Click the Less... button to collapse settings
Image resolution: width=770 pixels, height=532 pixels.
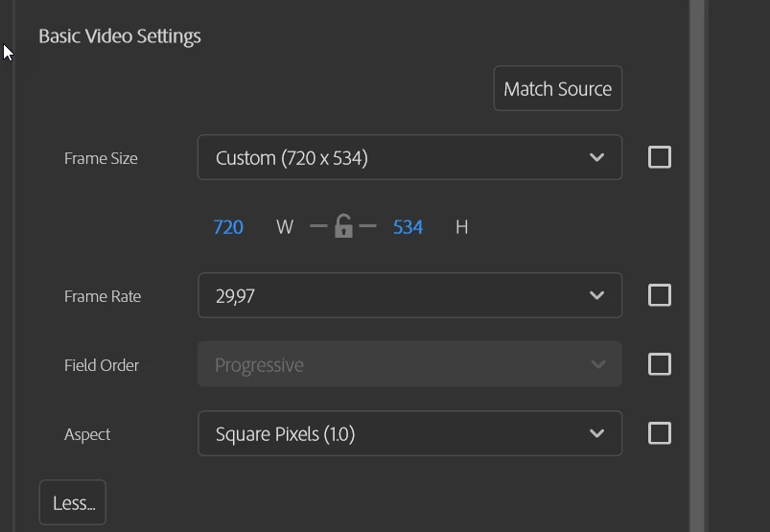tap(73, 503)
